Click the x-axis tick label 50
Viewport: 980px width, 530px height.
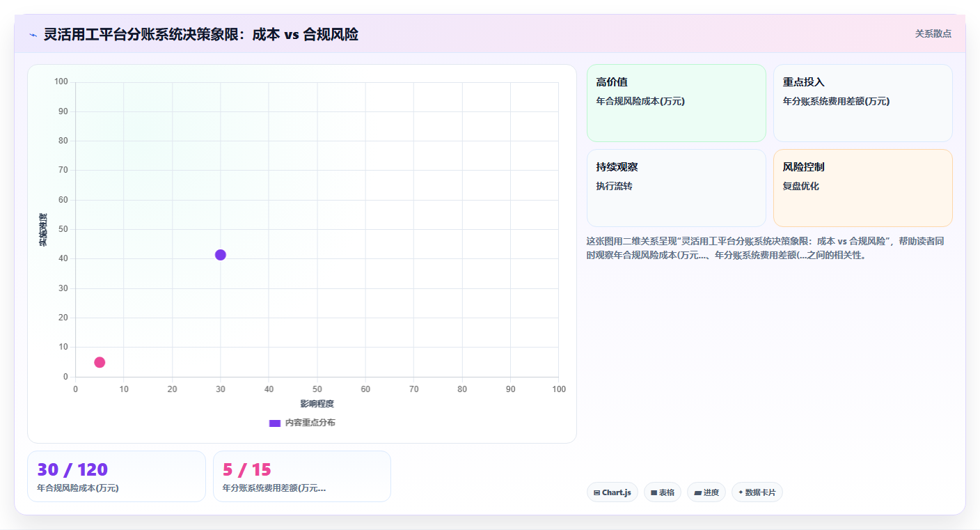pos(317,389)
